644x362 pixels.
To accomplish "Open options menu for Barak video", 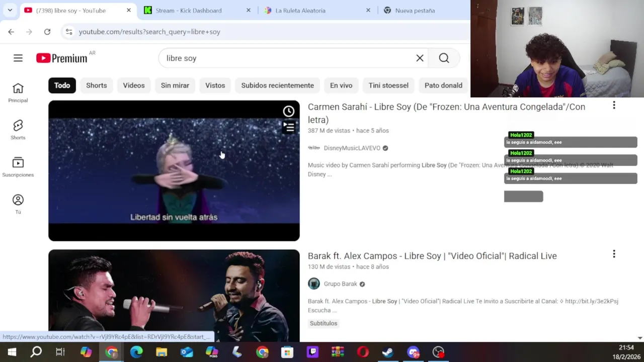I will tap(614, 254).
